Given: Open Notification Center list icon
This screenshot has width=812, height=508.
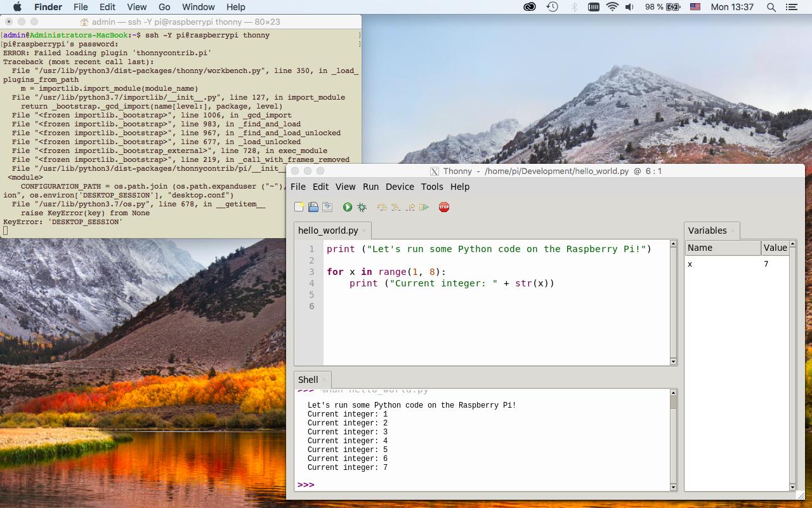Looking at the screenshot, I should pos(792,7).
